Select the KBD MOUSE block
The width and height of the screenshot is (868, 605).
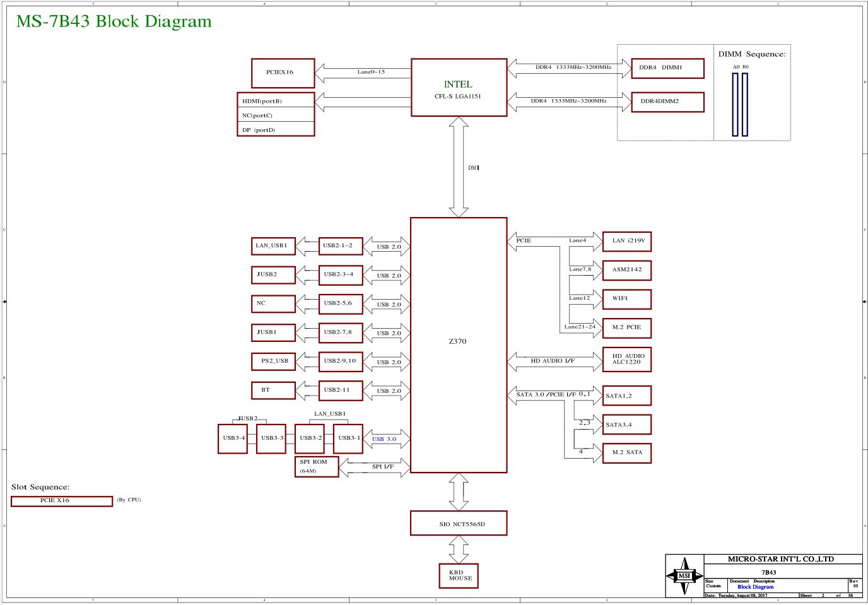(x=459, y=576)
